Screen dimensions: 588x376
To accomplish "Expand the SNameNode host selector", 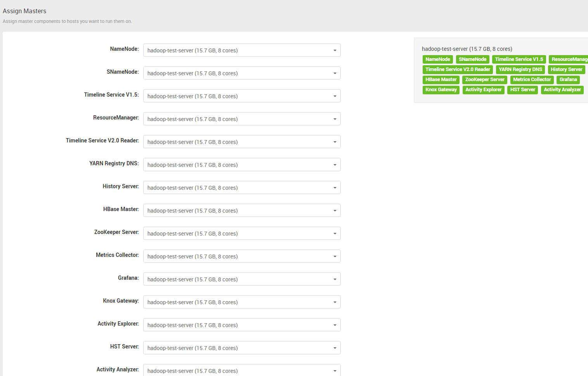I will 241,73.
